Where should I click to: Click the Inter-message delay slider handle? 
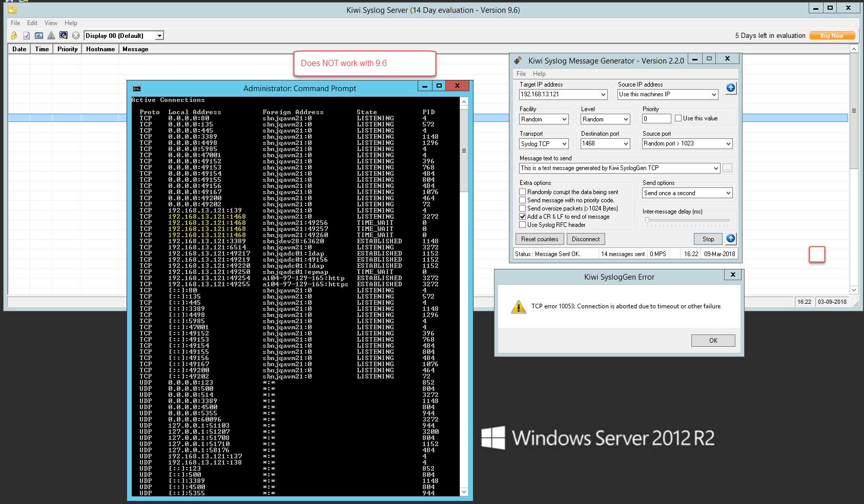coord(647,220)
